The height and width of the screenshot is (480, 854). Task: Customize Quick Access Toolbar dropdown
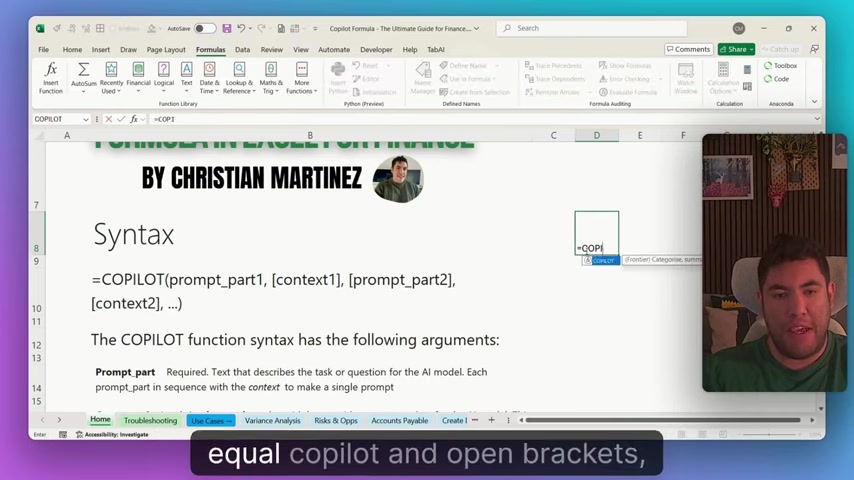(x=315, y=28)
